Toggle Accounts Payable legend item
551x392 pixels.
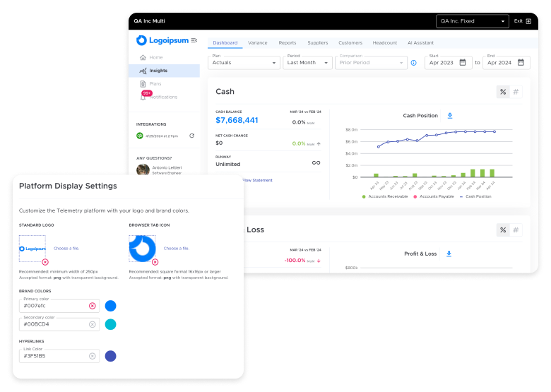pyautogui.click(x=434, y=196)
